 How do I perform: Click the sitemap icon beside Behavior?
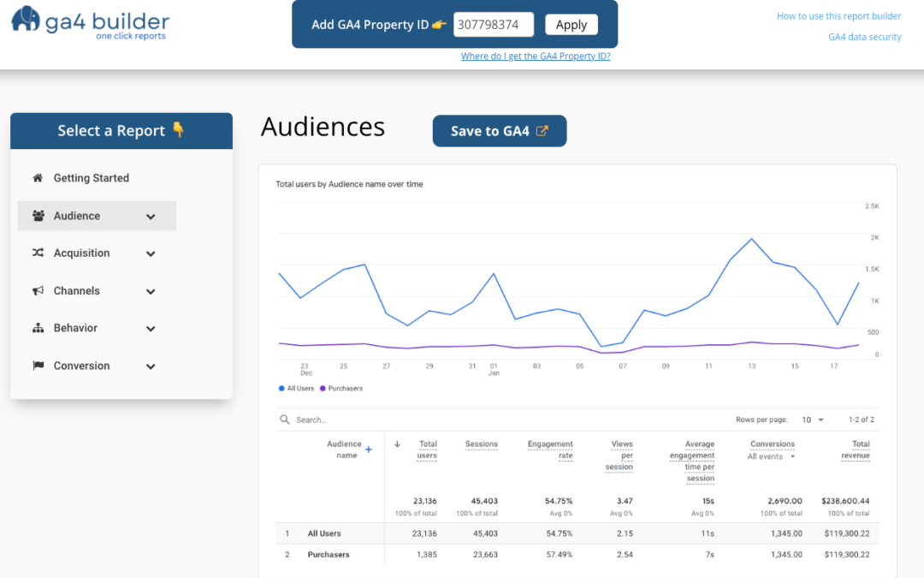pos(38,328)
